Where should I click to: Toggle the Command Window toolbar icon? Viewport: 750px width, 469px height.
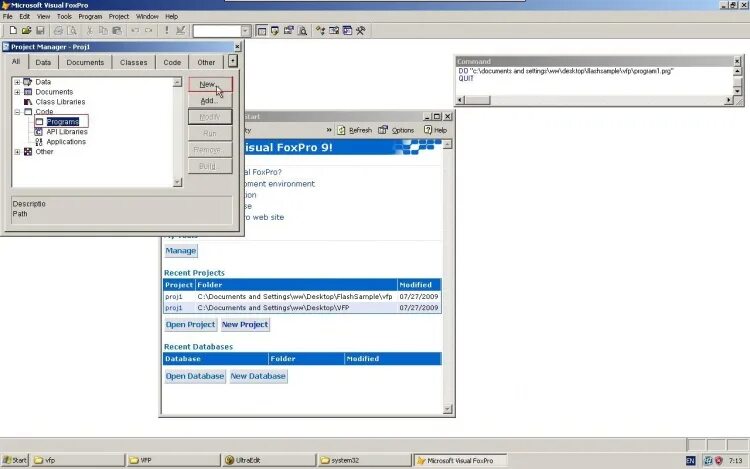click(262, 31)
